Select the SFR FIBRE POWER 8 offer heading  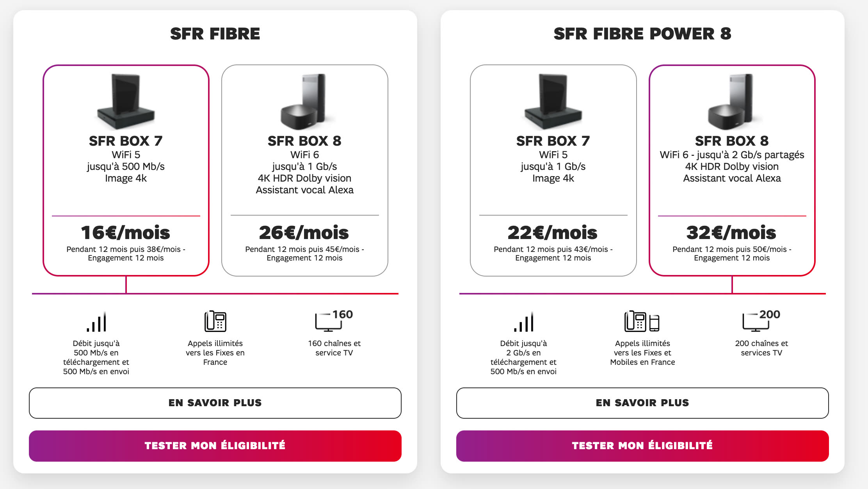(x=642, y=33)
